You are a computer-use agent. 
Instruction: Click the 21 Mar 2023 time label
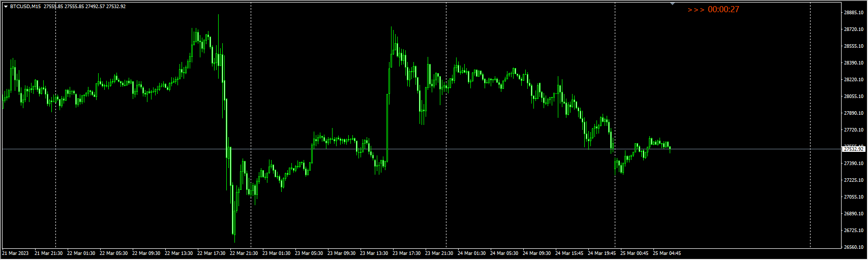[x=16, y=253]
